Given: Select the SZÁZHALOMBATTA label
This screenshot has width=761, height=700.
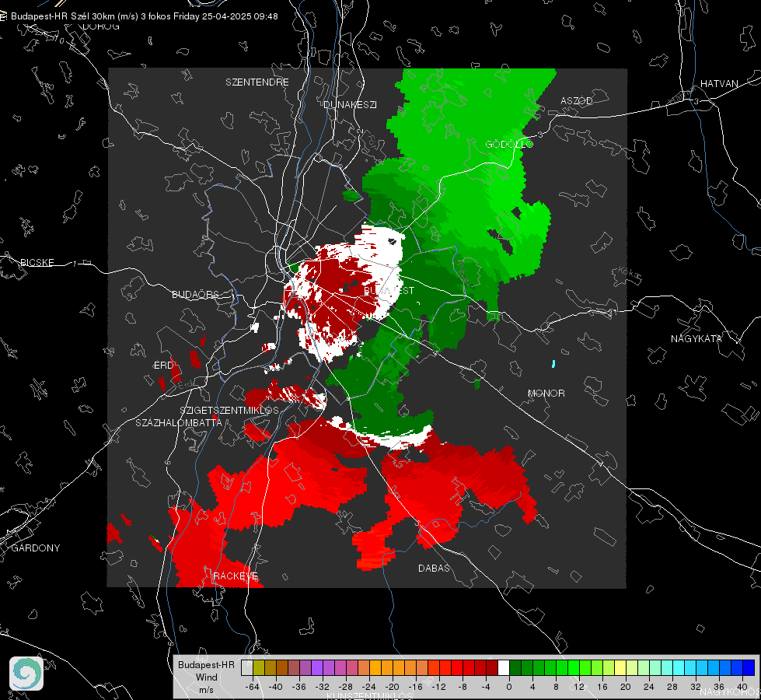Looking at the screenshot, I should [x=179, y=422].
